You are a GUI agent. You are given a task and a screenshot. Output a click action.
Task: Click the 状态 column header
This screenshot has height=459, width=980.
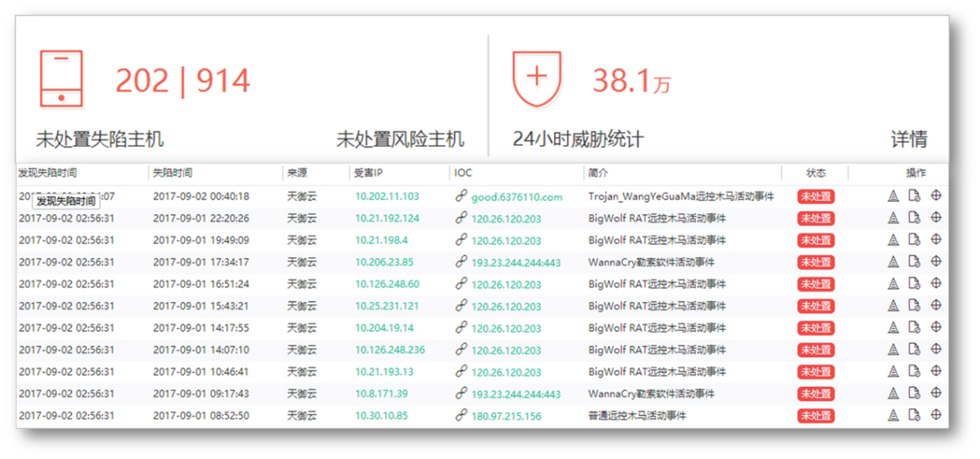point(816,173)
